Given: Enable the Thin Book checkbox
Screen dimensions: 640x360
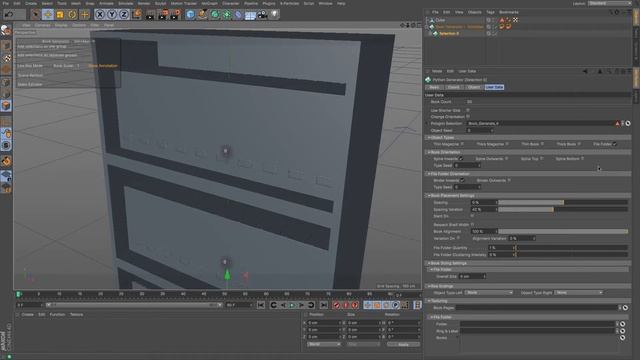Looking at the screenshot, I should coord(542,144).
